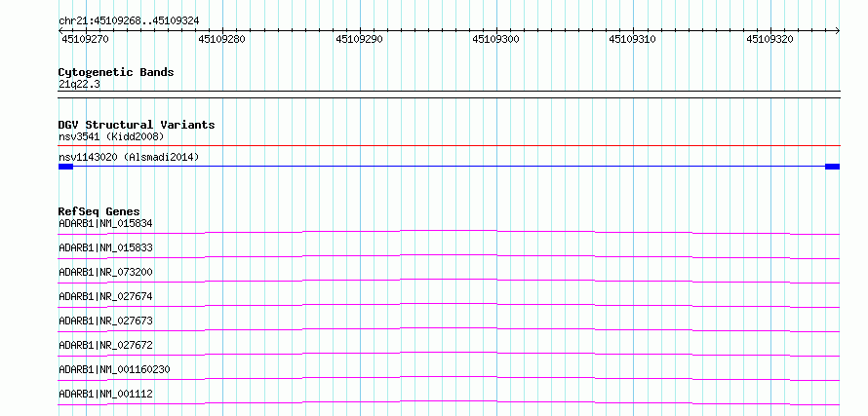This screenshot has width=868, height=416.
Task: Open the ADARB1|NR_027673 transcript label
Action: coord(105,321)
